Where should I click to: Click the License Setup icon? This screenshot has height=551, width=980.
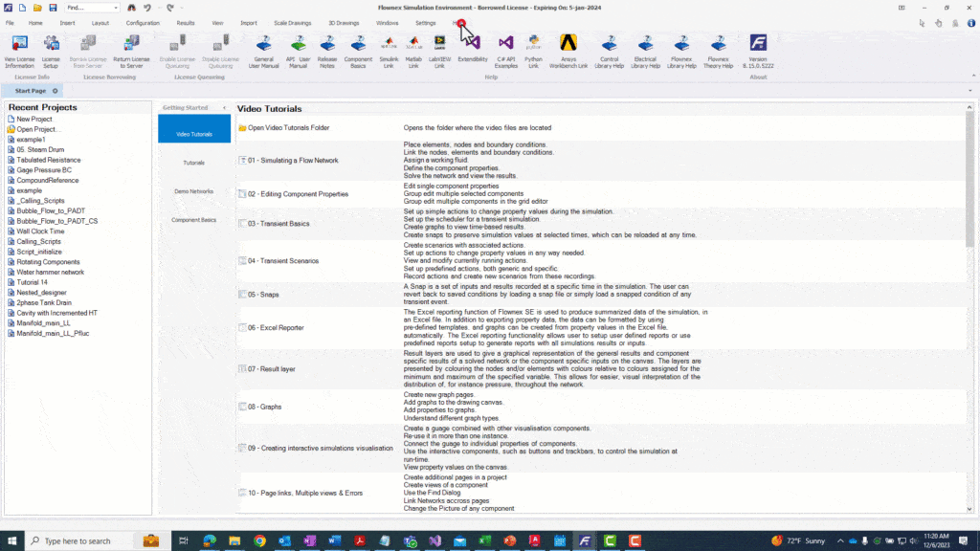tap(51, 50)
